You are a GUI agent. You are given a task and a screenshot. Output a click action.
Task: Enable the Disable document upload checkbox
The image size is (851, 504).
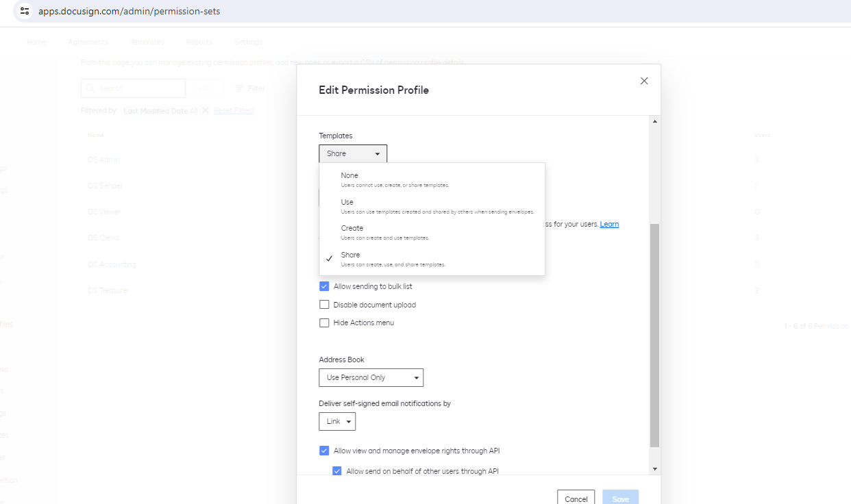pos(324,305)
